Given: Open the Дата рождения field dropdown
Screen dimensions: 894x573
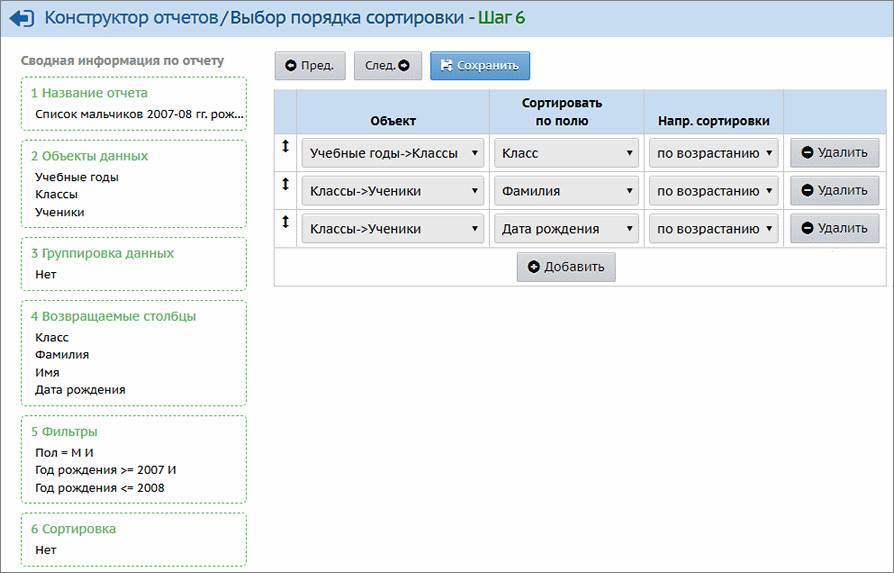Looking at the screenshot, I should coord(566,229).
